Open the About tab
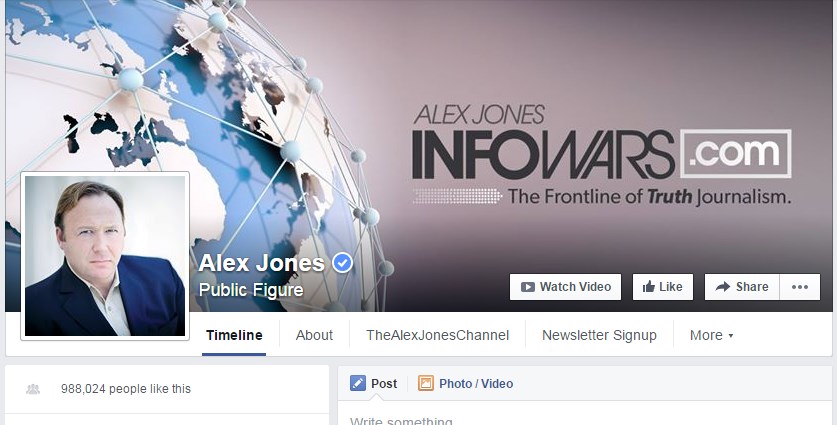The height and width of the screenshot is (425, 837). [x=314, y=335]
